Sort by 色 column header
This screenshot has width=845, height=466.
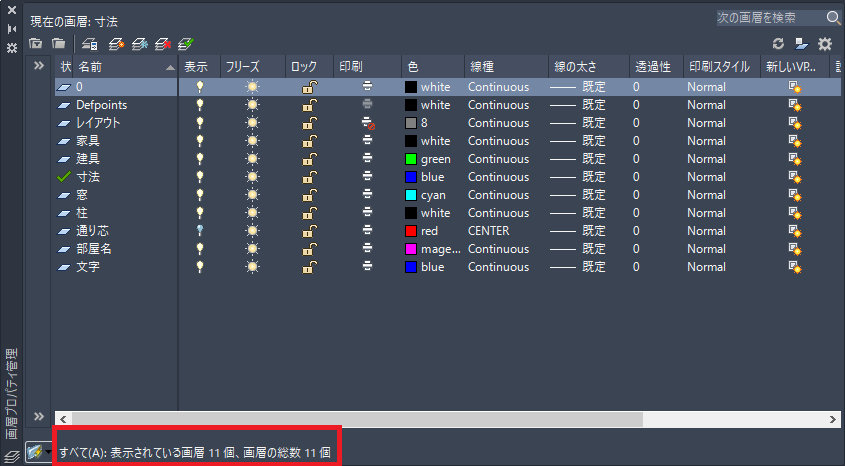tap(433, 67)
